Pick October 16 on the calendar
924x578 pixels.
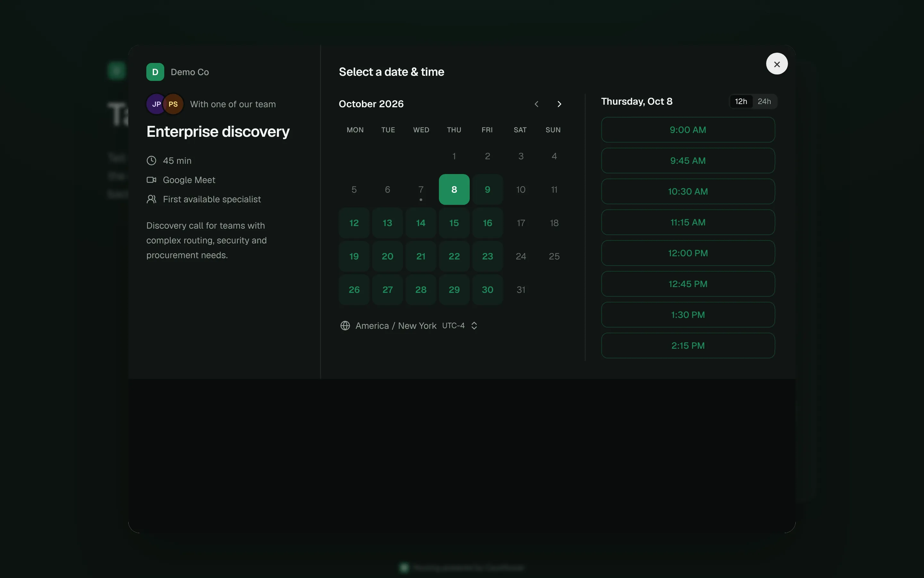(487, 223)
